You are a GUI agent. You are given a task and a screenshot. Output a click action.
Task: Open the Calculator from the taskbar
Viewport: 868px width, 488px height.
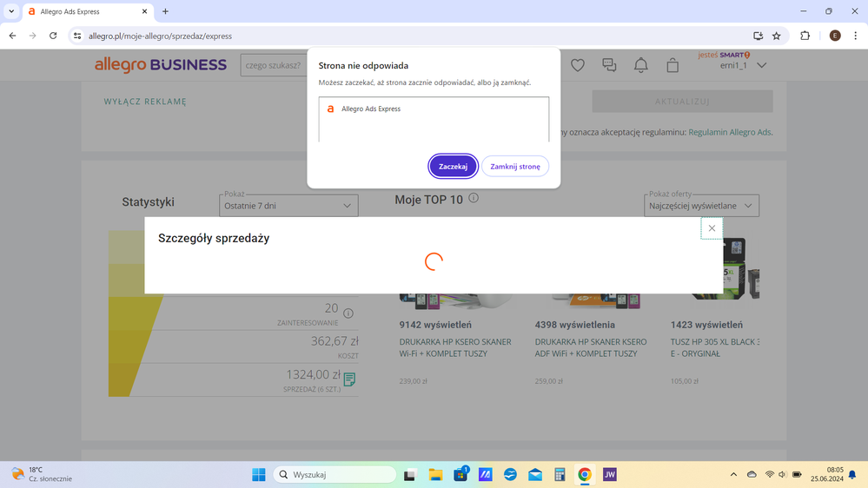pos(560,475)
